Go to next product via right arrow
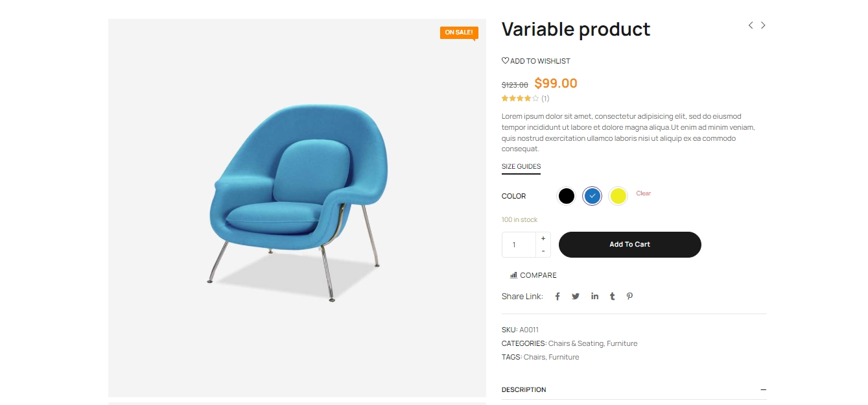Screen dimensions: 868x405 pos(763,25)
